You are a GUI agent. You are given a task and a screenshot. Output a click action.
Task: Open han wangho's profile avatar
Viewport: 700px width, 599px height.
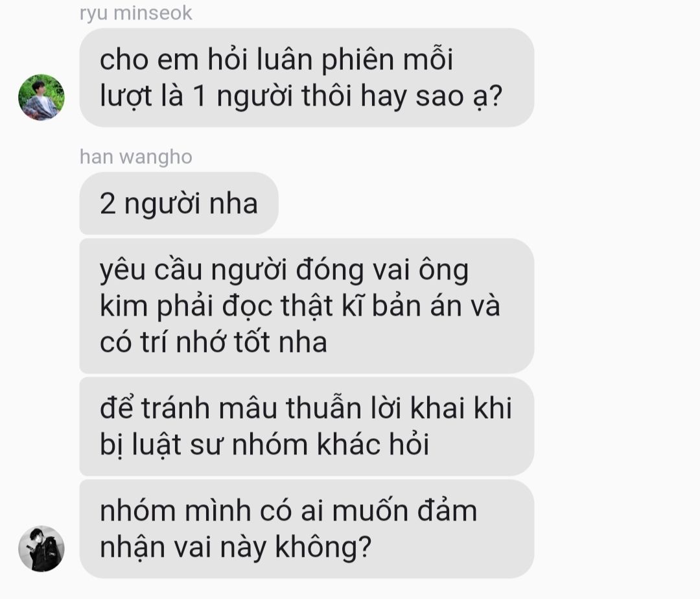(41, 548)
